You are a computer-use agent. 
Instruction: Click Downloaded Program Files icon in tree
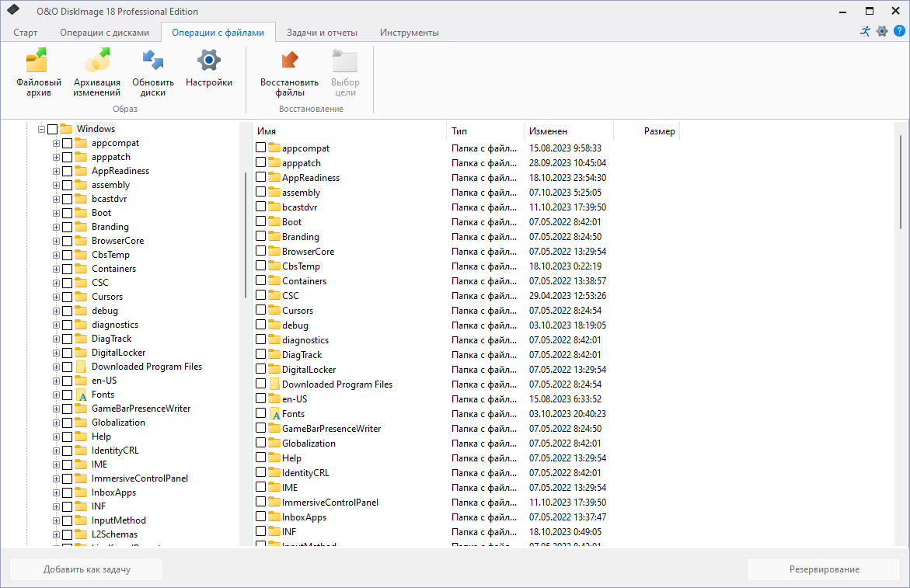coord(82,367)
